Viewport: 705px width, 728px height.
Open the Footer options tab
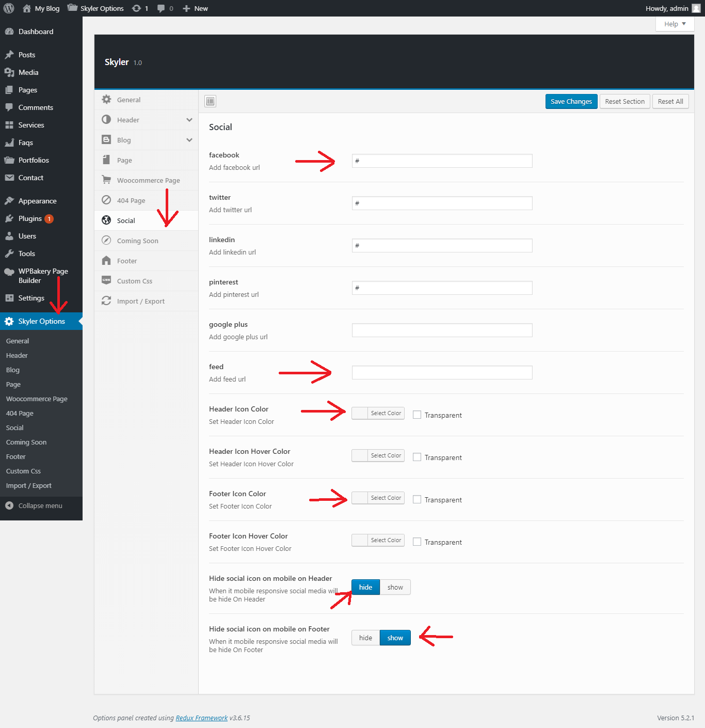tap(146, 261)
